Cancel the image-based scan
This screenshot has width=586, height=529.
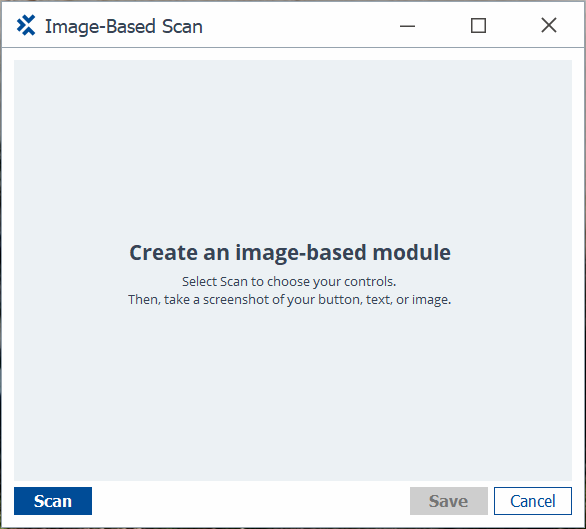pyautogui.click(x=533, y=501)
